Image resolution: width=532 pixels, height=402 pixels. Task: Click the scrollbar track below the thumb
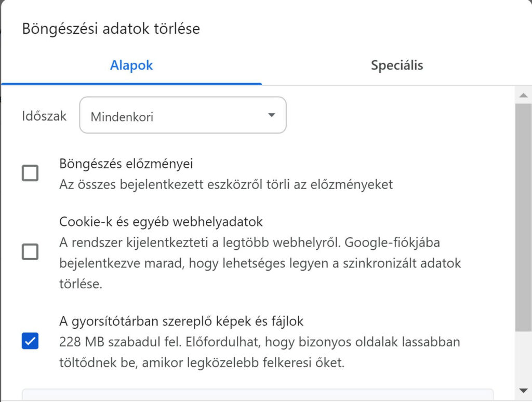[523, 358]
